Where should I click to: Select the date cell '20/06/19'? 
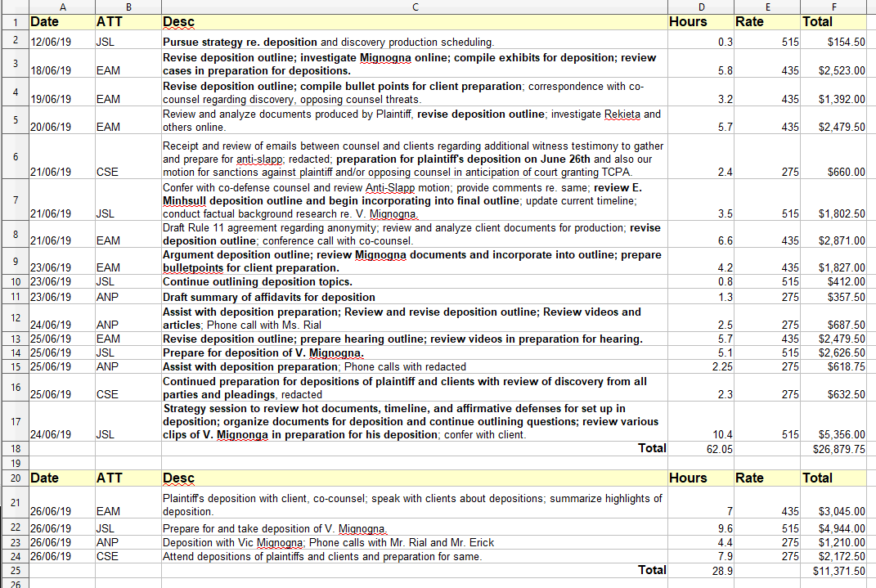pyautogui.click(x=62, y=120)
